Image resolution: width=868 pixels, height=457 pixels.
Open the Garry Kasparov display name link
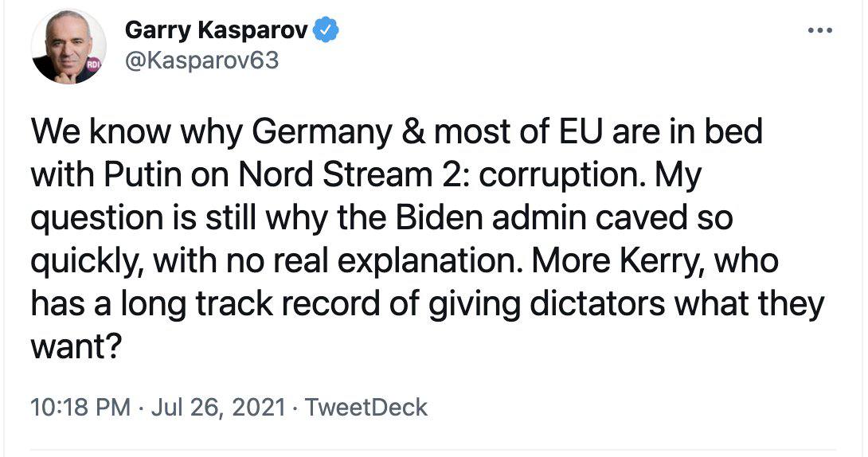pyautogui.click(x=217, y=30)
